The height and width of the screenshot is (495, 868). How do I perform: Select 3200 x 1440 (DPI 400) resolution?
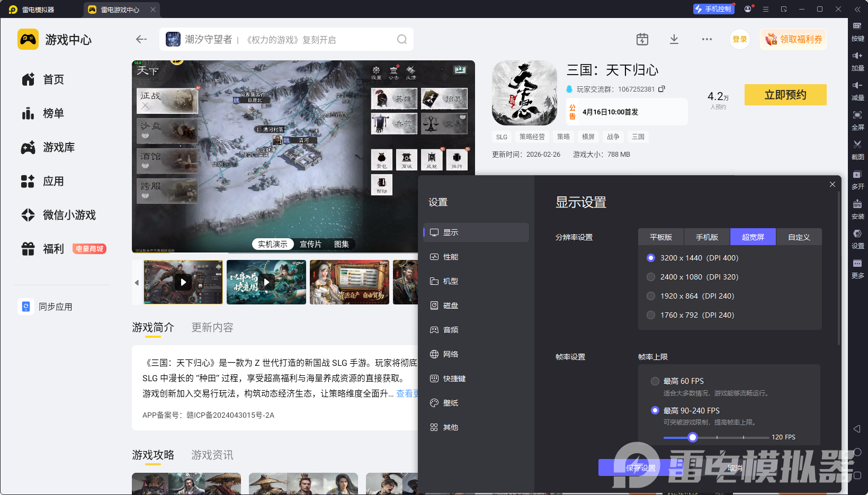(651, 258)
